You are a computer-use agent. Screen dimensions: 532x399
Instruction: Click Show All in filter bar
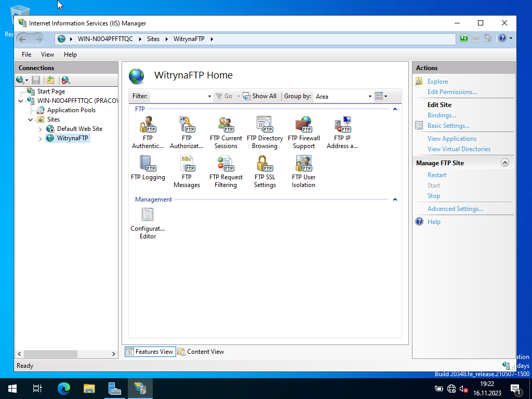click(260, 96)
